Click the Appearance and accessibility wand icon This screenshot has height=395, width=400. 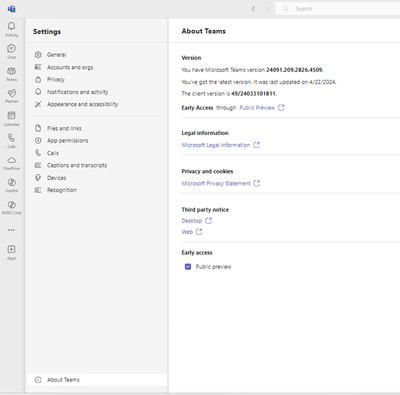tap(38, 104)
